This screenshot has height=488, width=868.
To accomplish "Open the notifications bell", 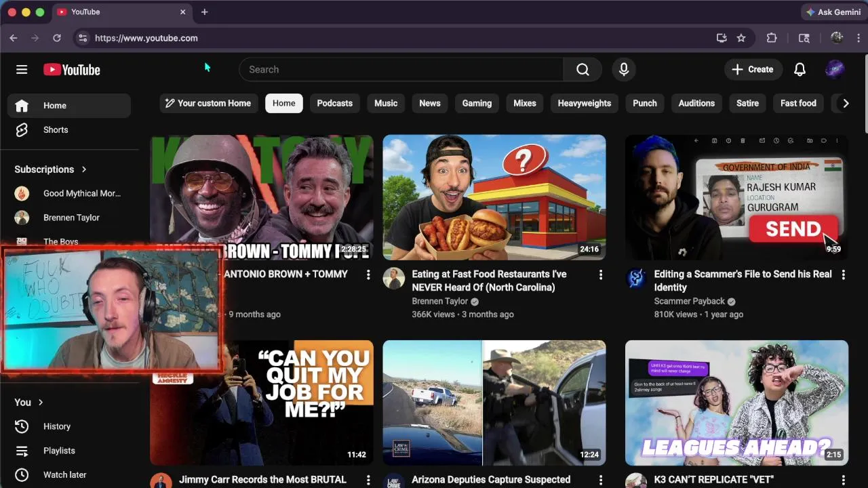I will pos(800,69).
